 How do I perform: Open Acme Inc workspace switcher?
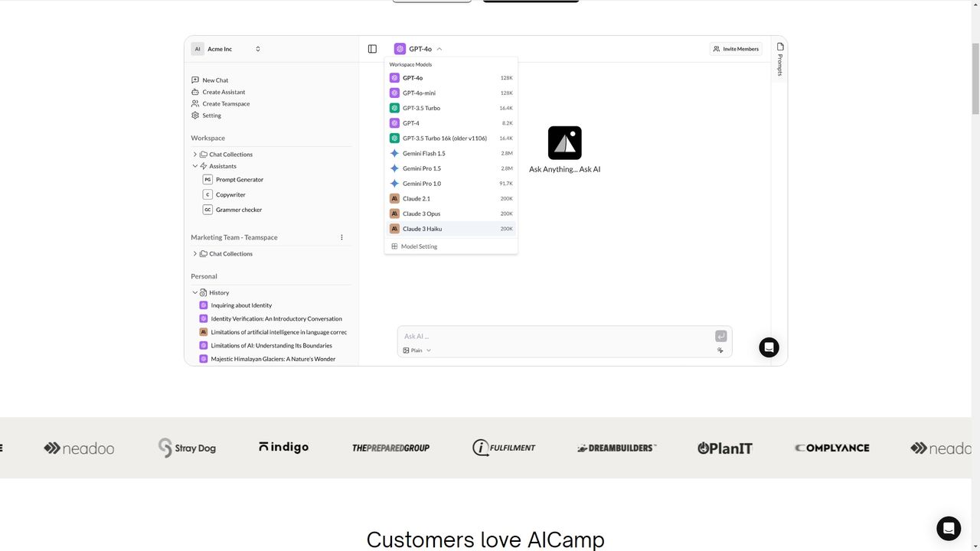pos(226,49)
